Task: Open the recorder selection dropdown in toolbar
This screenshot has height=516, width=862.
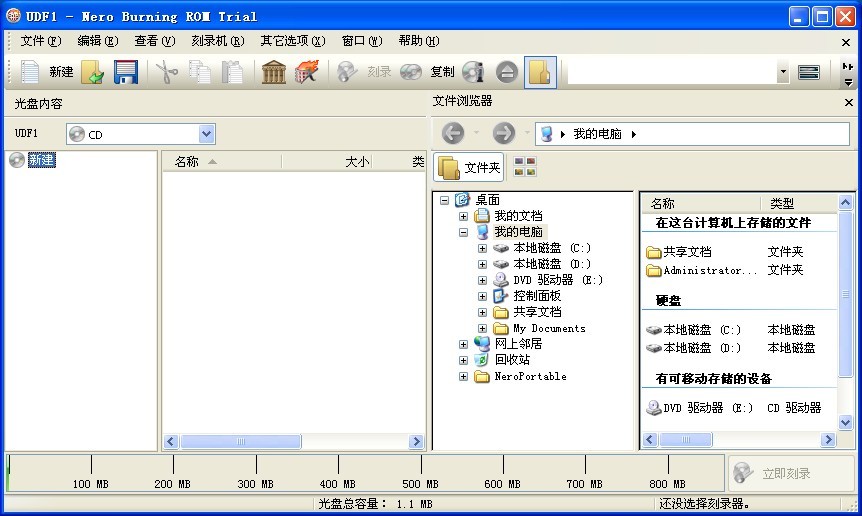Action: click(783, 73)
